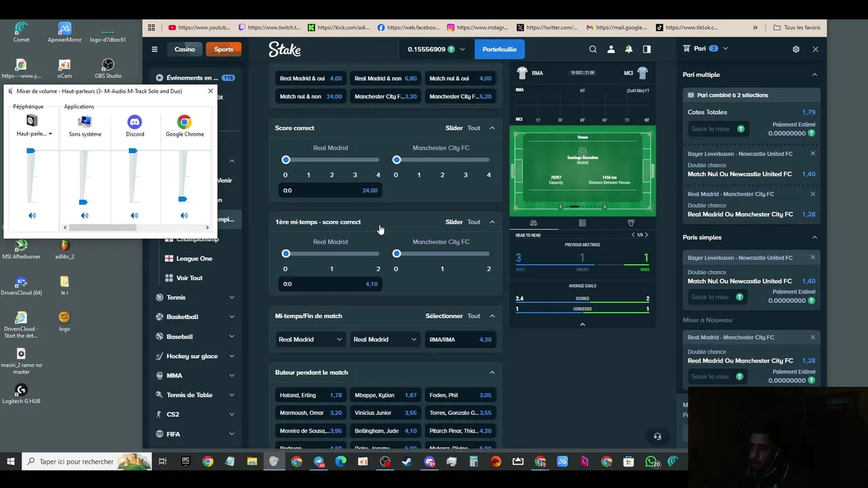The image size is (868, 488).
Task: Select RMA/RMA odds 4,30
Action: (x=460, y=340)
